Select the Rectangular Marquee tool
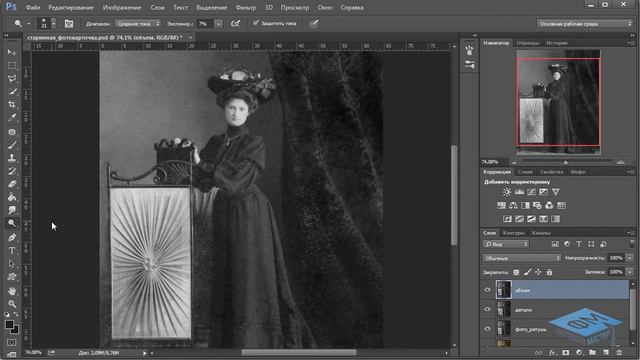Screen dimensions: 640x360 coord(12,65)
